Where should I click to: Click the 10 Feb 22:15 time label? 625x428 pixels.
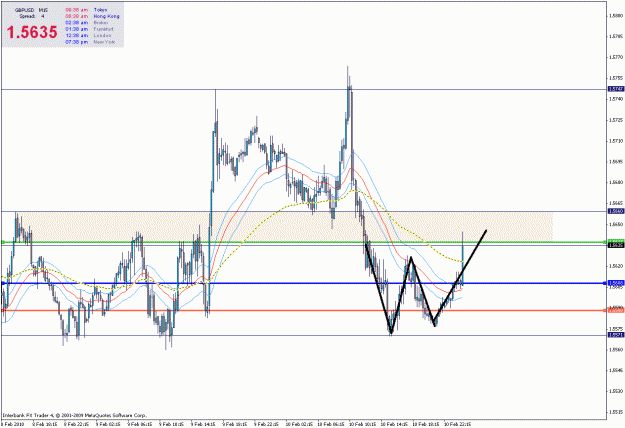pyautogui.click(x=458, y=424)
